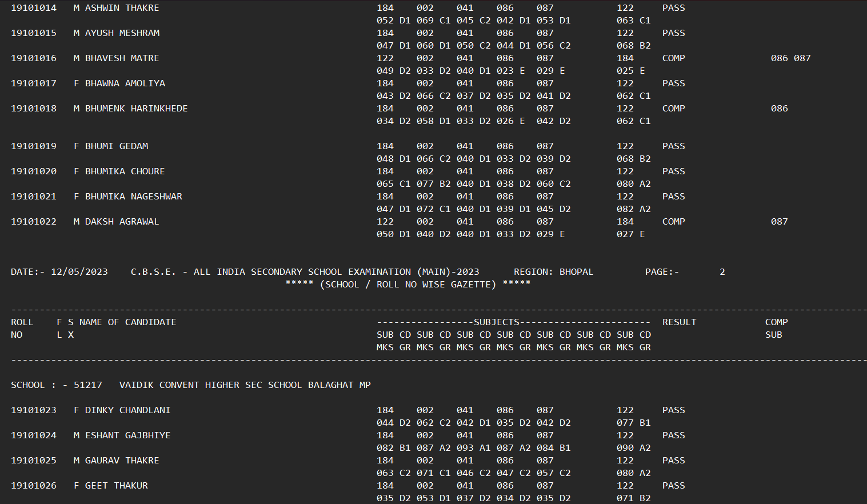Click the NAME OF CANDIDATE column header
Viewport: 867px width, 504px height.
click(x=127, y=322)
